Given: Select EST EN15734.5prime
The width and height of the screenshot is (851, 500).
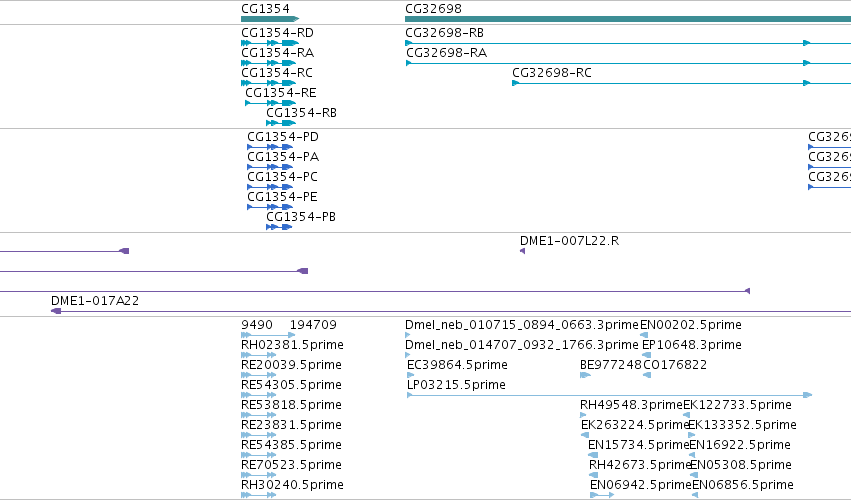Looking at the screenshot, I should pos(639,445).
